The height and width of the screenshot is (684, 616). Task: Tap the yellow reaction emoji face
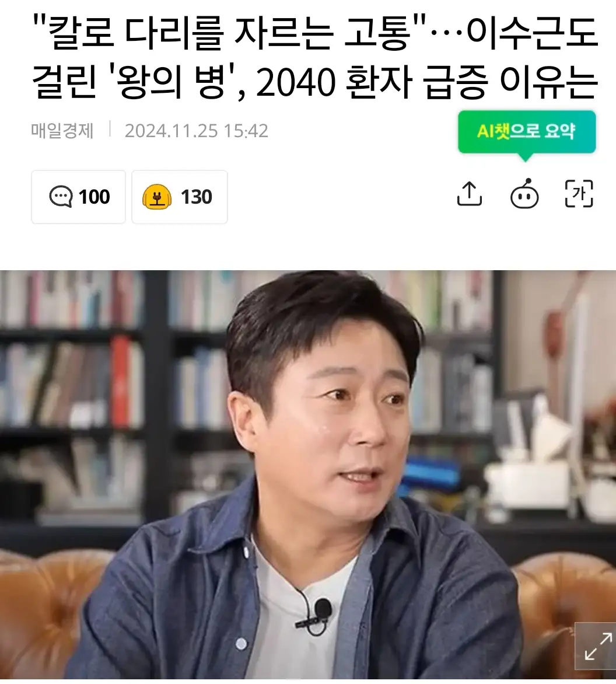[x=156, y=197]
